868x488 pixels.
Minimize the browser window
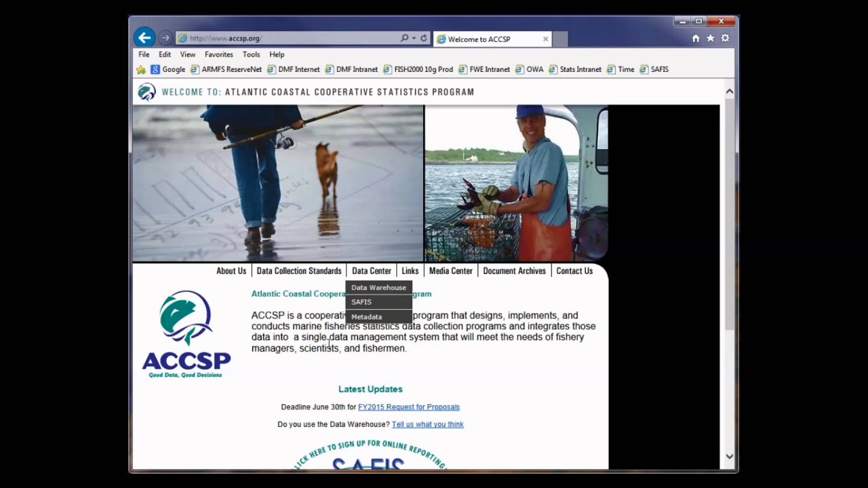[683, 21]
